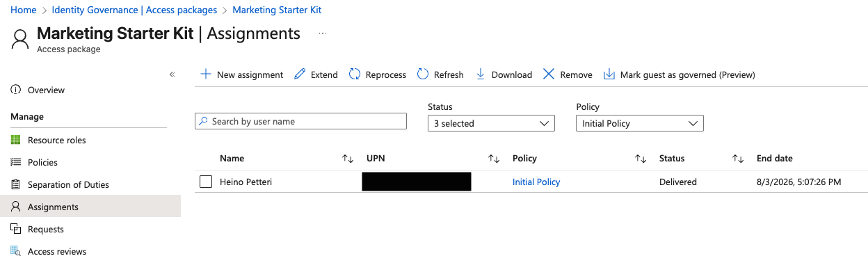Screen dimensions: 868x263
Task: Click the Resource roles grid icon
Action: tap(16, 140)
